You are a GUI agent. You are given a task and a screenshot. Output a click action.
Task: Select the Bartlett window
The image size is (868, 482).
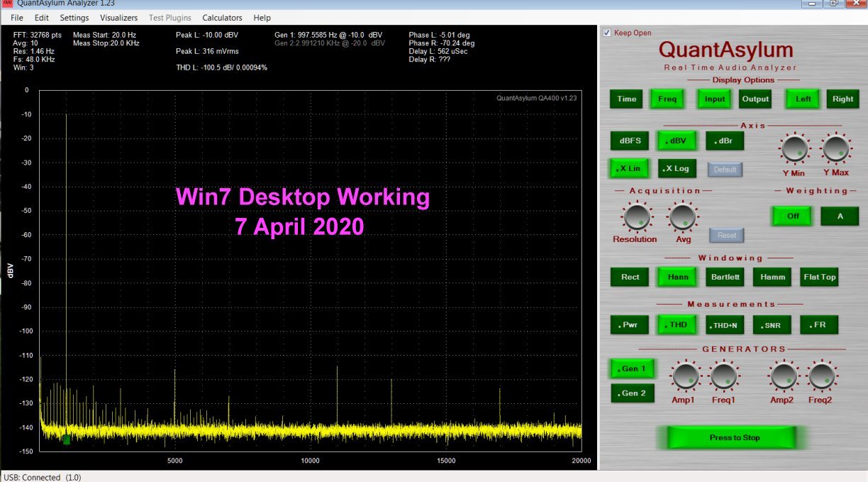[725, 277]
